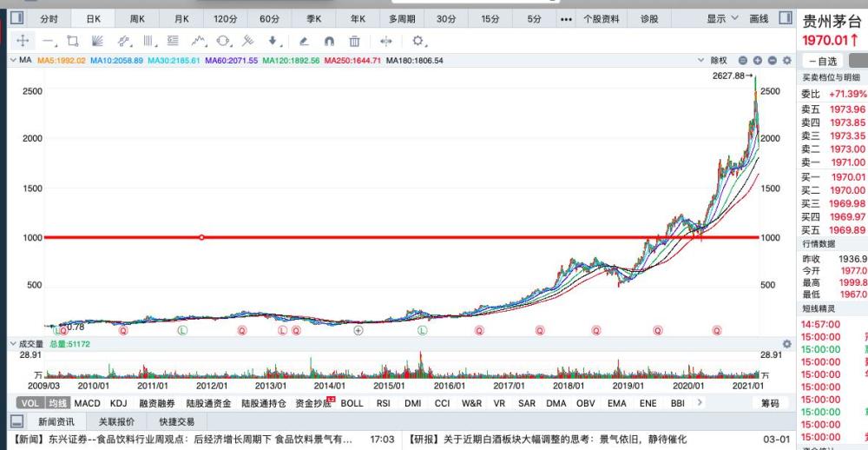The height and width of the screenshot is (450, 868).
Task: Click the trash bin delete drawings icon
Action: 355,41
